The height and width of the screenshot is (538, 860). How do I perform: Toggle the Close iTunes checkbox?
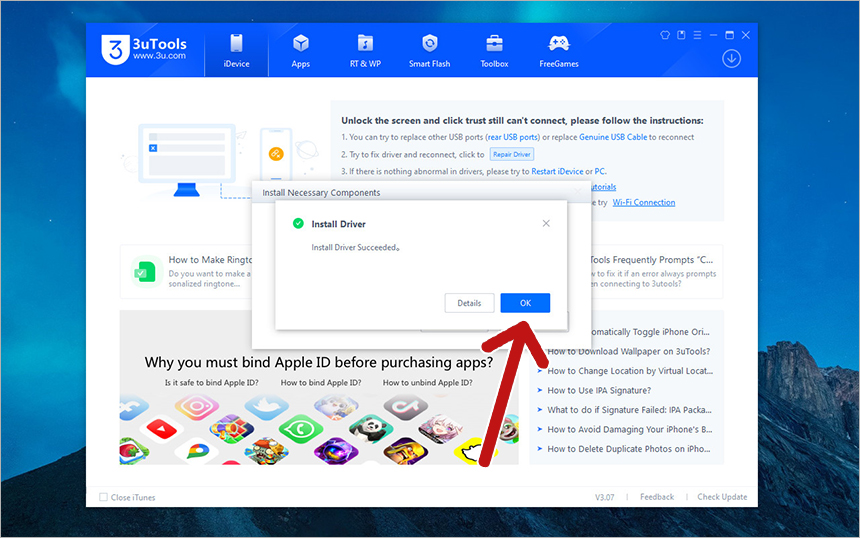(103, 497)
